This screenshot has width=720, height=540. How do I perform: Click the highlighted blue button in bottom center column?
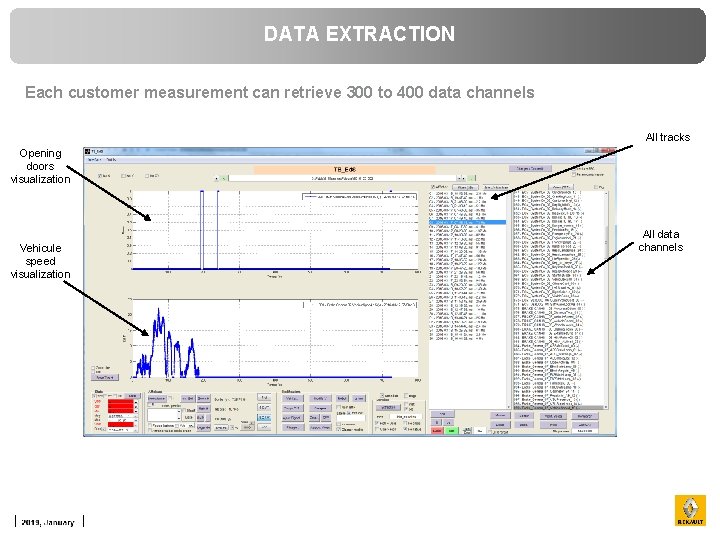(x=264, y=417)
